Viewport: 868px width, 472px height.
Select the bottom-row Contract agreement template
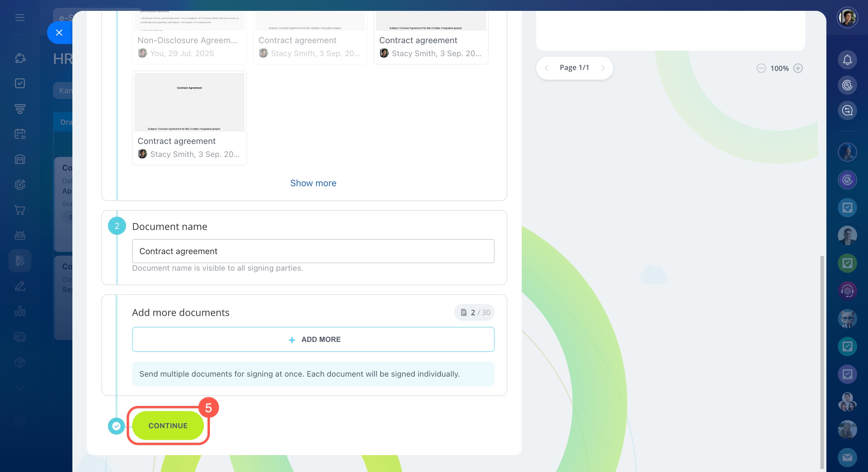[189, 118]
